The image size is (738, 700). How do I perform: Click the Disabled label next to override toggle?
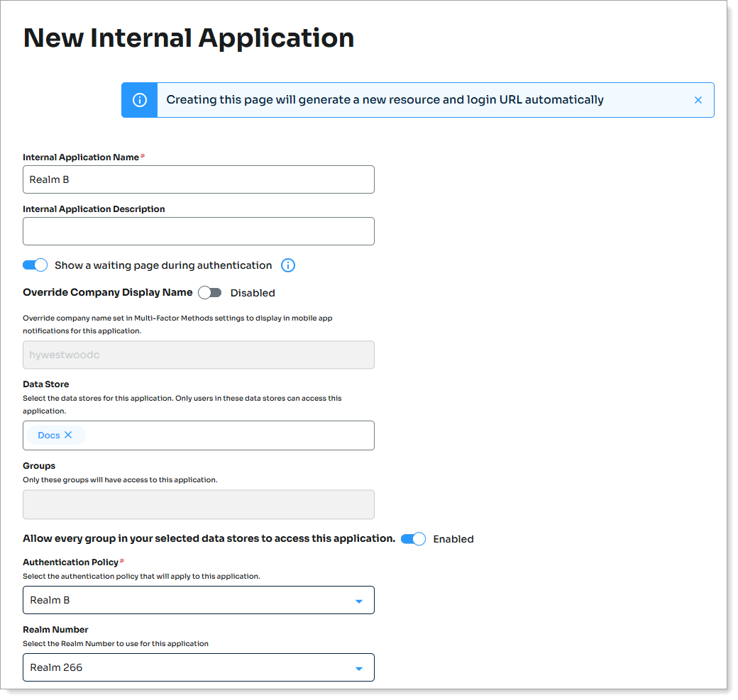point(253,293)
